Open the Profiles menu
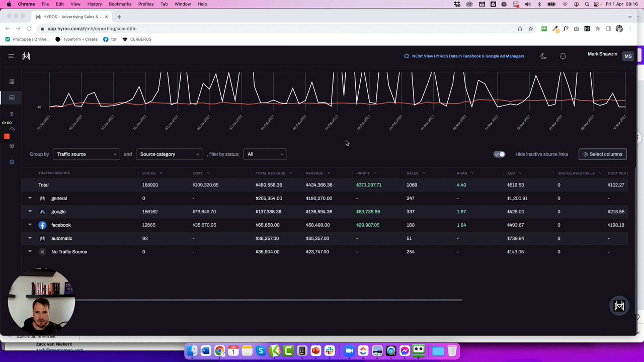The image size is (644, 362). click(146, 4)
